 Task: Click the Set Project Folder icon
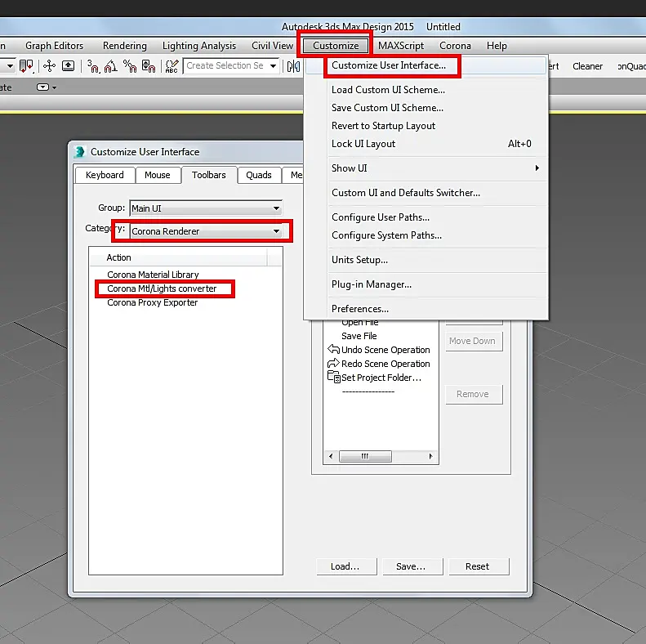(x=334, y=377)
